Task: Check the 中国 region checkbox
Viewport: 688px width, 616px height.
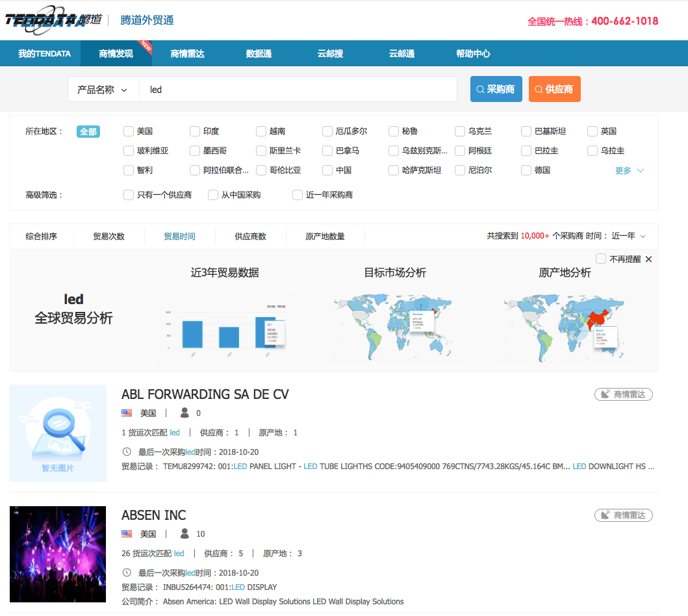Action: coord(327,170)
